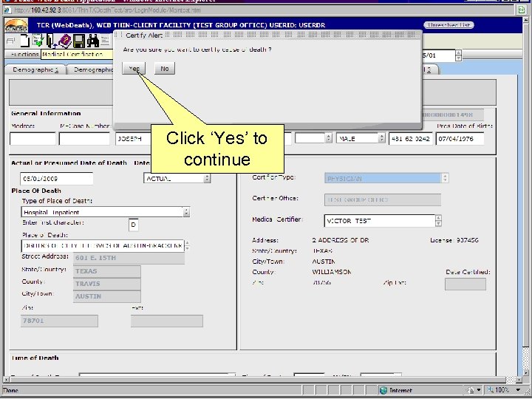
Task: Click the County field showing TRAVIS
Action: (x=107, y=284)
